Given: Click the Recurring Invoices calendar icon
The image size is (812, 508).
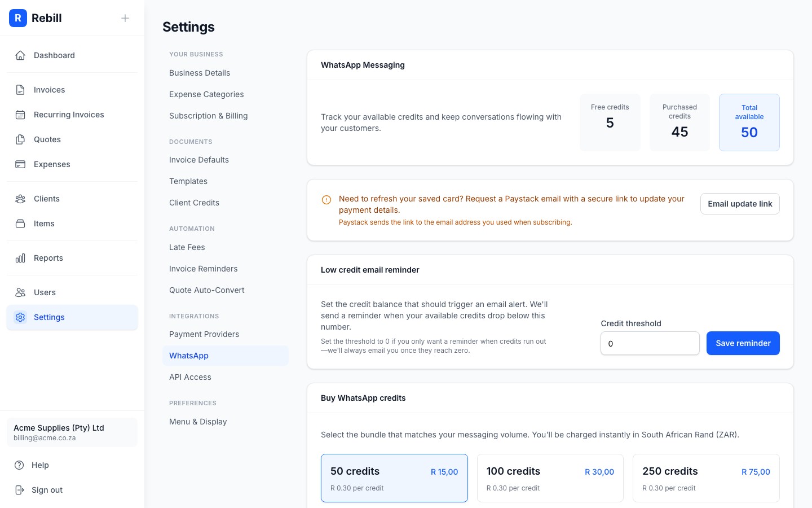Looking at the screenshot, I should coord(20,115).
